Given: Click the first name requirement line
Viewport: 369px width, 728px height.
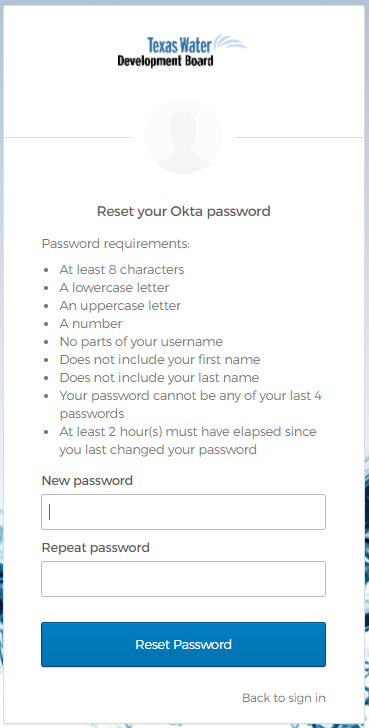Looking at the screenshot, I should pos(160,360).
